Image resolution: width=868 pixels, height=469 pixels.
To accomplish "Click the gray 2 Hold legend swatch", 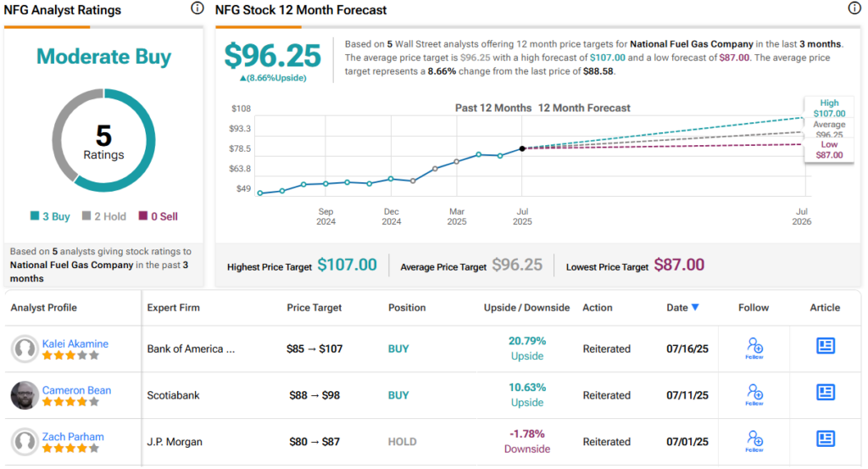I will tap(86, 217).
